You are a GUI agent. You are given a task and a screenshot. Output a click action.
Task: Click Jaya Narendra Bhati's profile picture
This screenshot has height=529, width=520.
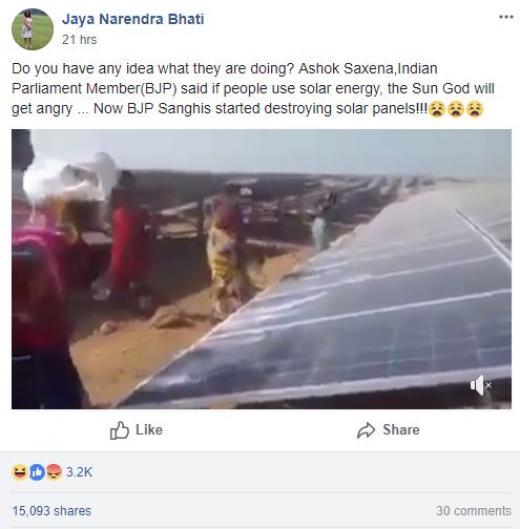point(32,29)
